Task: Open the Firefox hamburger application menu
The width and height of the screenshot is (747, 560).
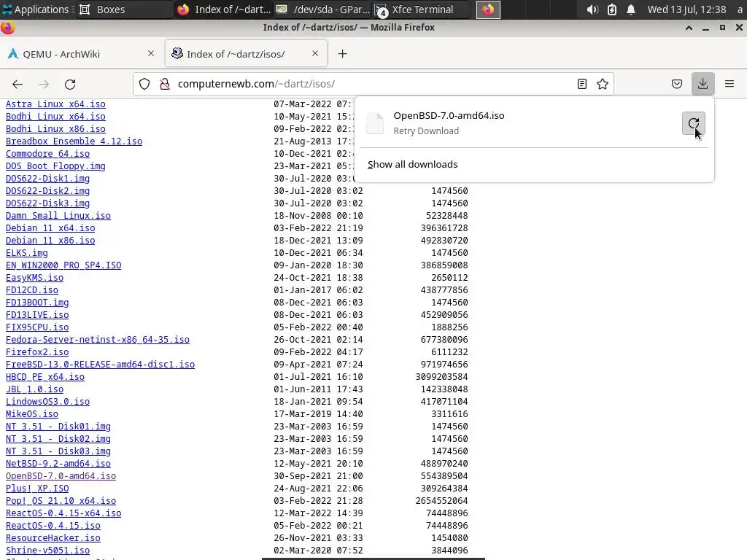Action: pos(729,84)
